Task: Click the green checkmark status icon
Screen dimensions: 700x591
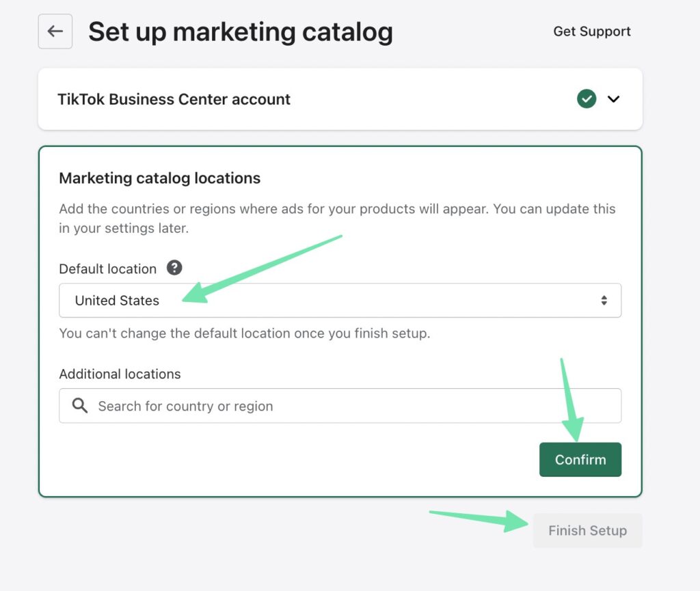Action: click(586, 99)
